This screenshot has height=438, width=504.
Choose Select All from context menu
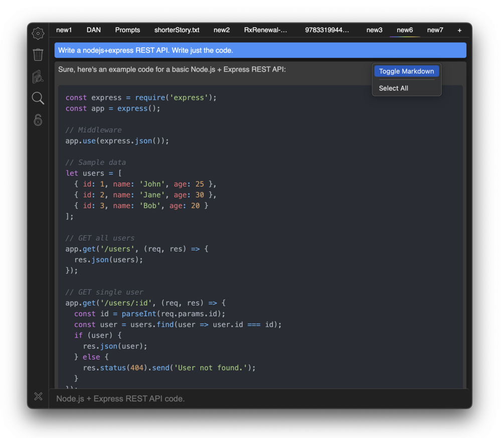(394, 88)
